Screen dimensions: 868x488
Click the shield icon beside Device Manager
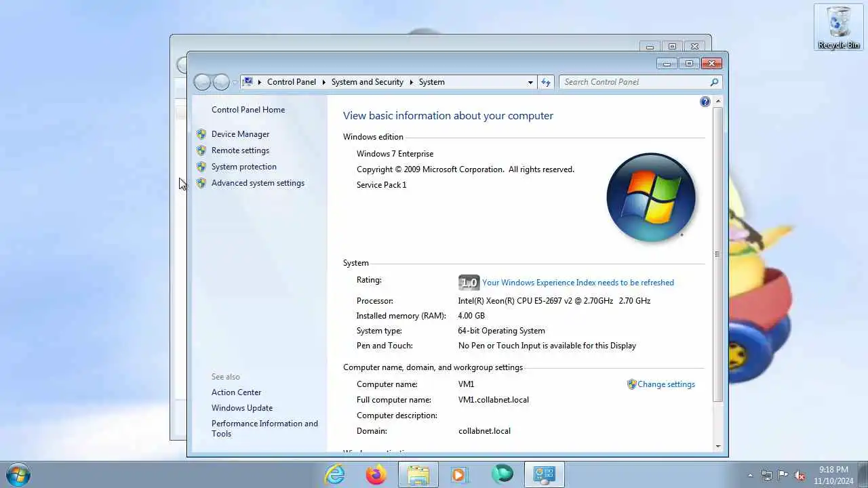click(x=201, y=134)
